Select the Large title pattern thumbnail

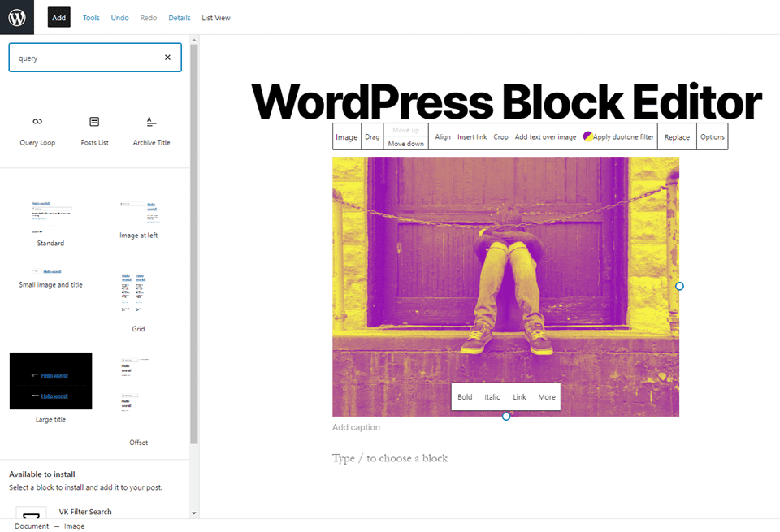(x=50, y=381)
